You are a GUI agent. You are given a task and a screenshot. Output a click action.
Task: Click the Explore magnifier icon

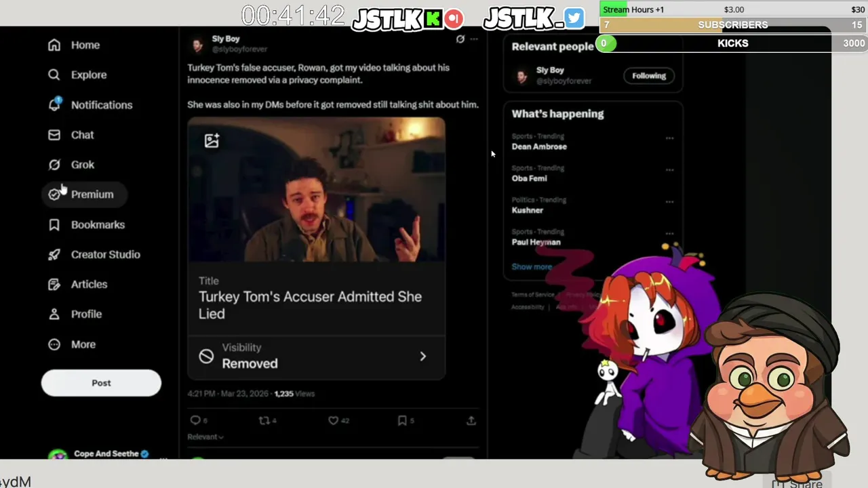[x=54, y=75]
